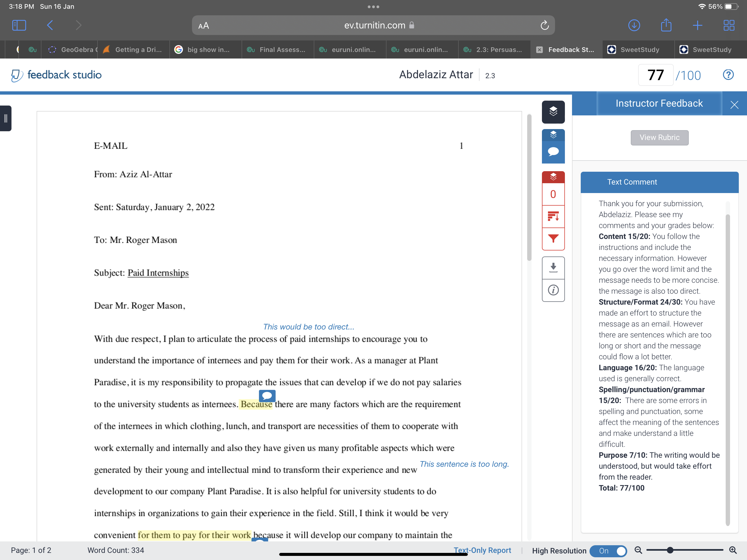Switch to the 2.3: Persuas... tab
The width and height of the screenshot is (747, 560).
pyautogui.click(x=494, y=50)
